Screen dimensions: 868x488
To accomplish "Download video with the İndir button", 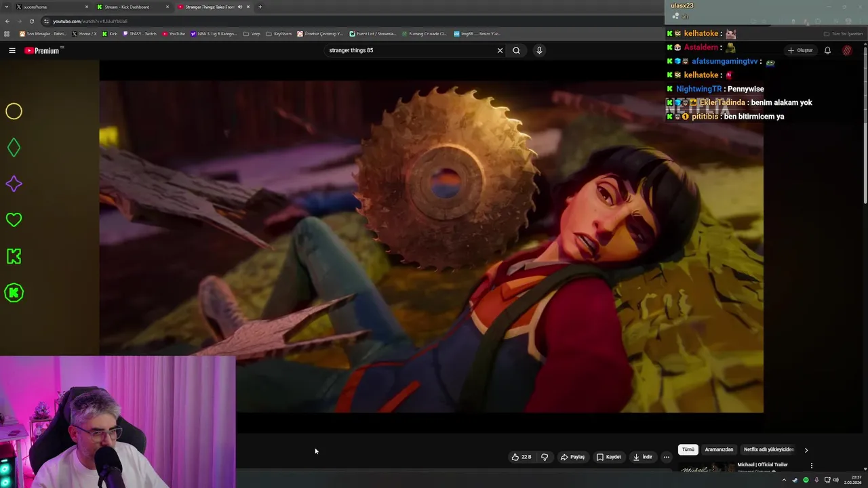I will [643, 457].
